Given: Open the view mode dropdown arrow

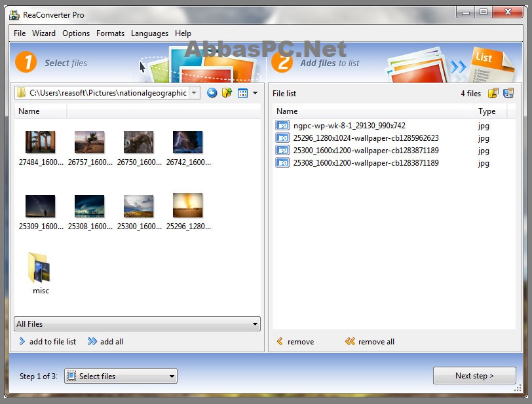Looking at the screenshot, I should pos(255,93).
